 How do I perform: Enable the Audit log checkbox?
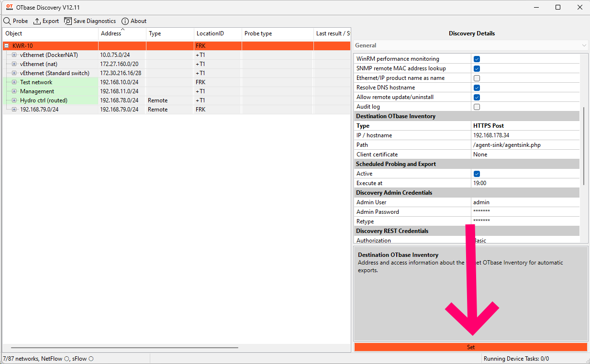(477, 107)
